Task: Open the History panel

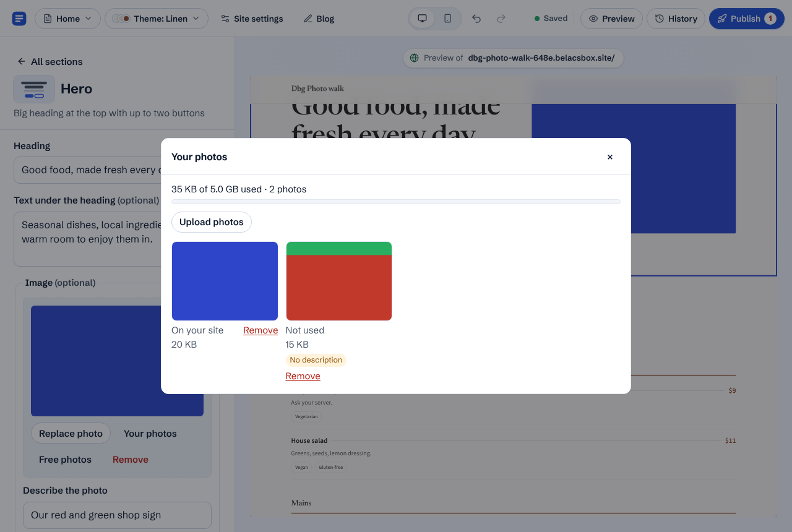Action: [x=676, y=19]
